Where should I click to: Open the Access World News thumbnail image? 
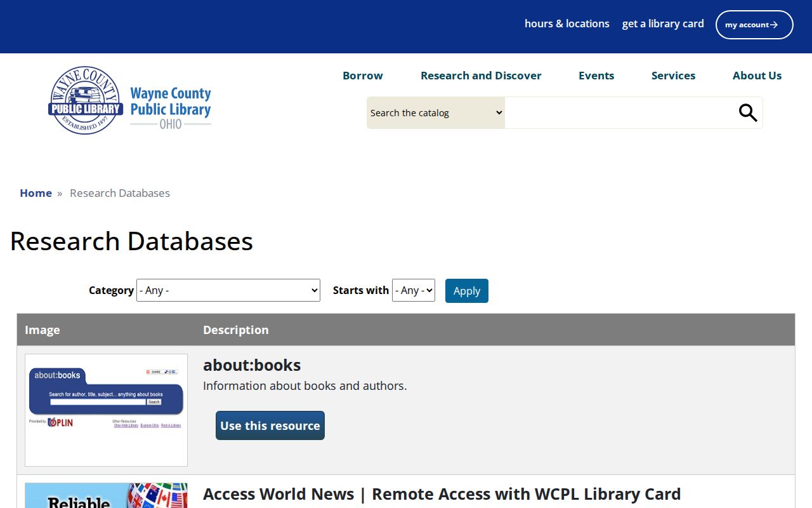pyautogui.click(x=106, y=495)
